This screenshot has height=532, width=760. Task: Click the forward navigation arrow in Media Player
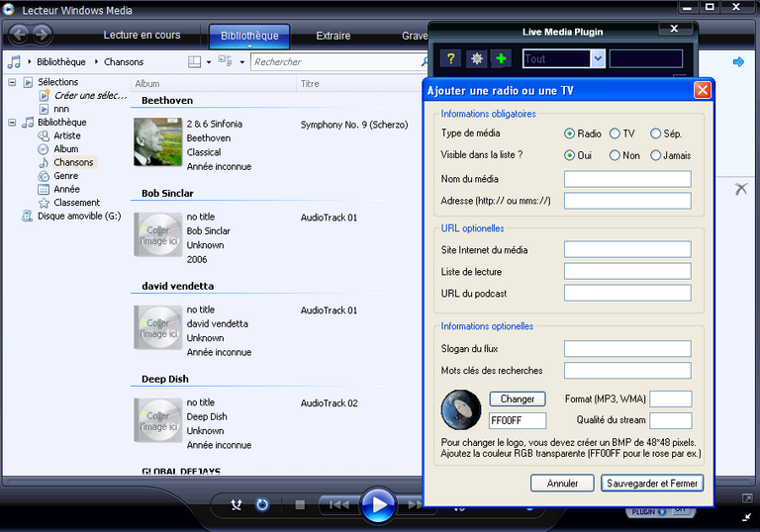(43, 35)
